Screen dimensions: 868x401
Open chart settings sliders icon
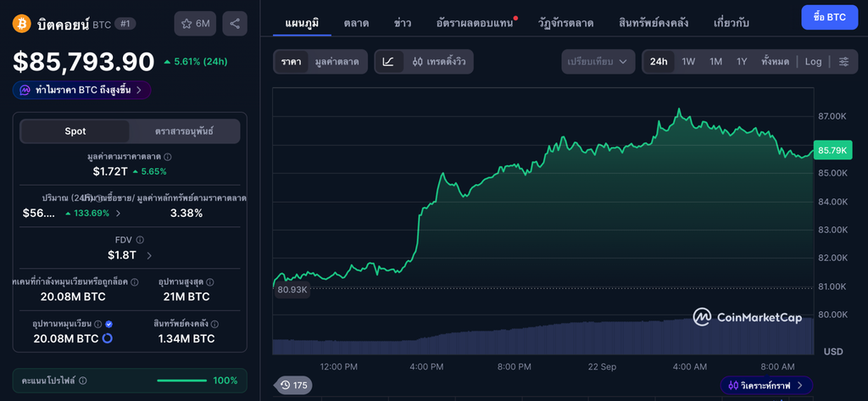[843, 62]
